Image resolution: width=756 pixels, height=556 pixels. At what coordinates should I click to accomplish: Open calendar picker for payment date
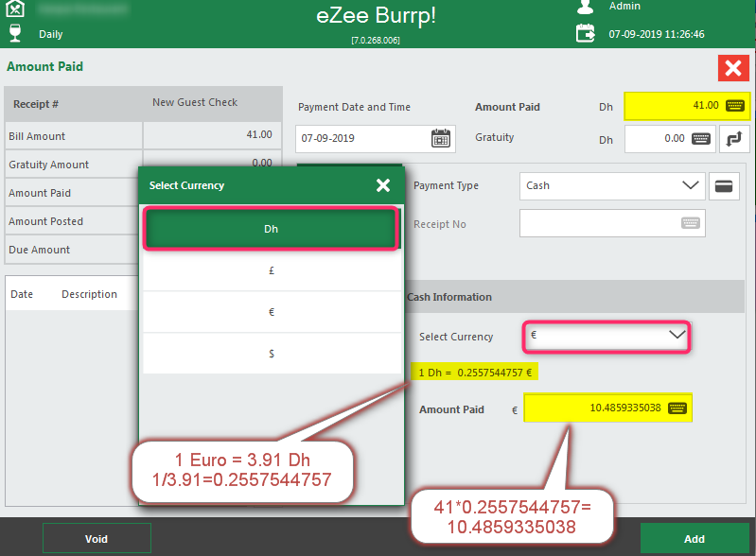441,139
